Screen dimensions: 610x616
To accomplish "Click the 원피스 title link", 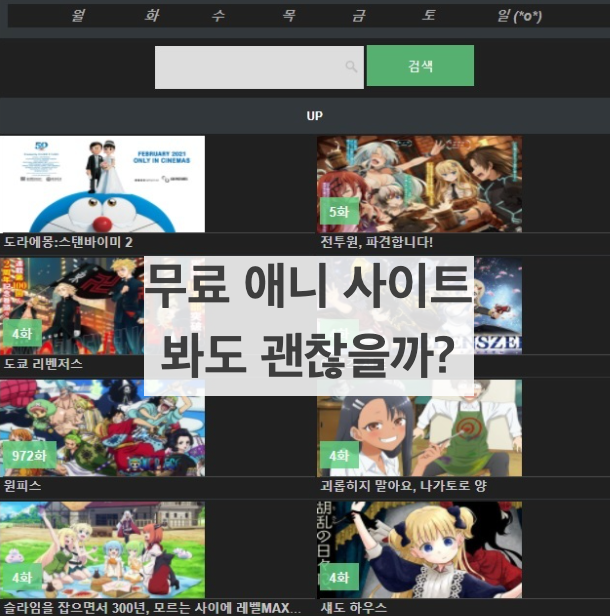I will point(22,486).
